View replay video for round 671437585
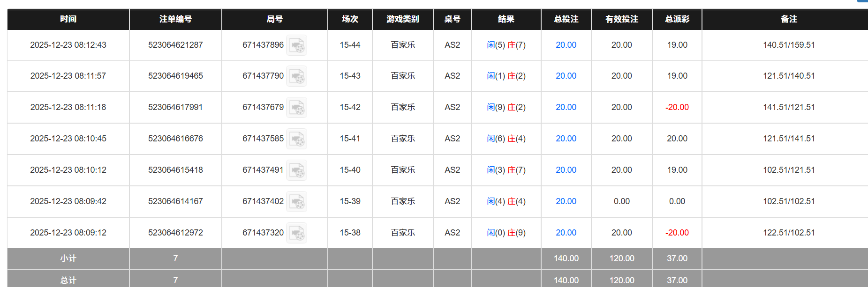This screenshot has width=868, height=287. 296,139
